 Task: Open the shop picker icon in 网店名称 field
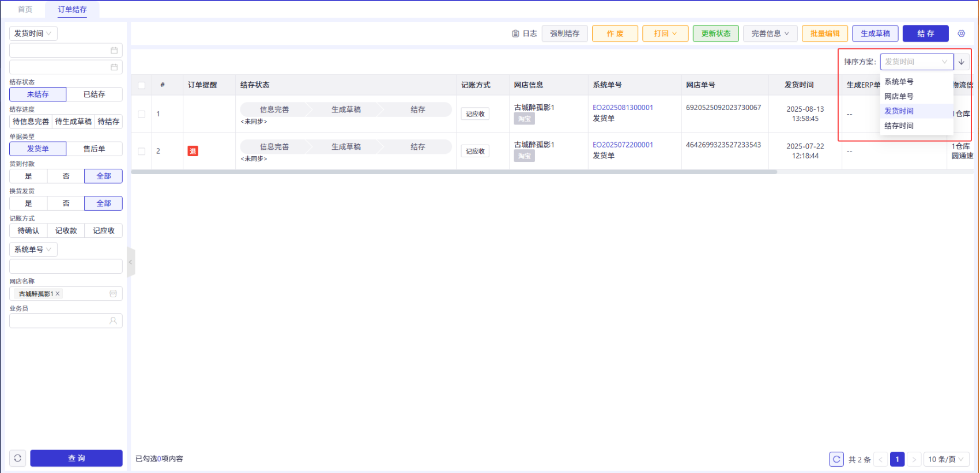click(x=113, y=294)
